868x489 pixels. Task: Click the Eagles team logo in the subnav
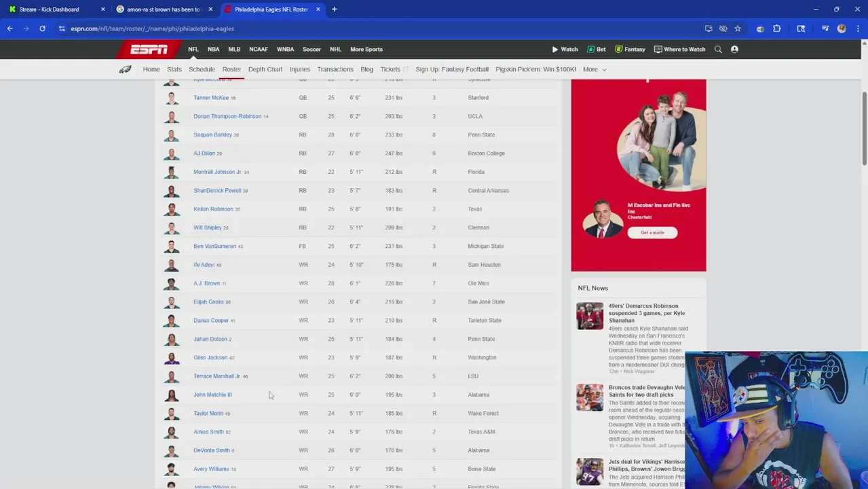coord(125,69)
